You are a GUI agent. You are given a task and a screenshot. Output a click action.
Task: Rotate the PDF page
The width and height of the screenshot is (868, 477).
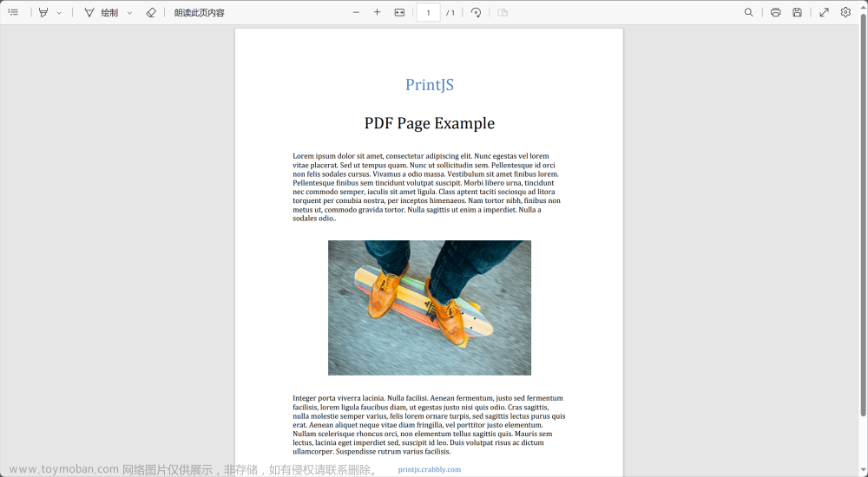[476, 12]
